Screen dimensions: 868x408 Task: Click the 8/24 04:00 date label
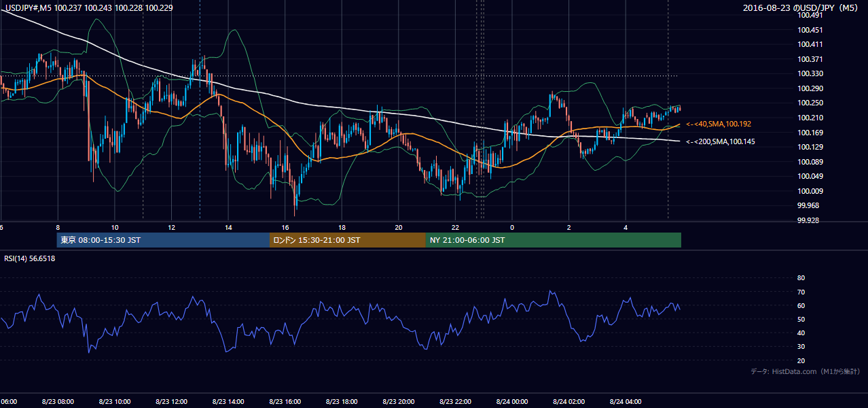click(626, 401)
